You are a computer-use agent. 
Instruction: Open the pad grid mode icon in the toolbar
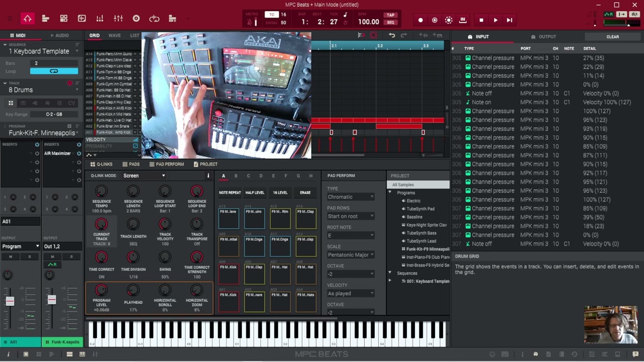(x=64, y=19)
